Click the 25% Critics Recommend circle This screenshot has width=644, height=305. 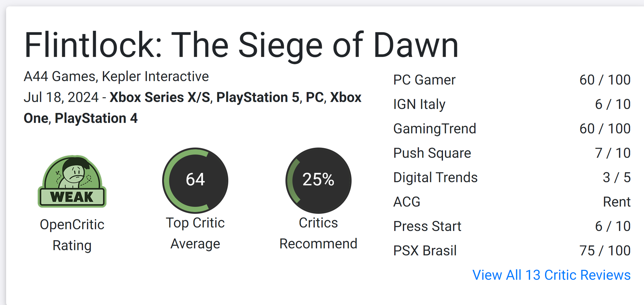pos(318,181)
